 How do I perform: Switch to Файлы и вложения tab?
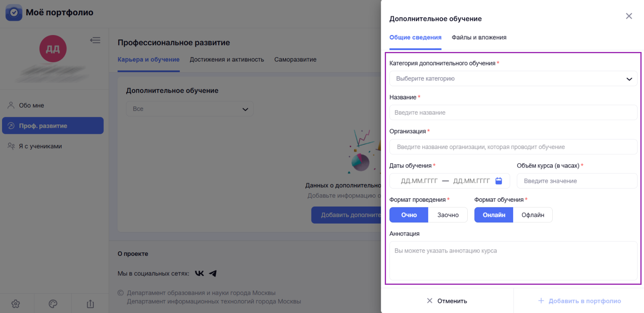479,37
